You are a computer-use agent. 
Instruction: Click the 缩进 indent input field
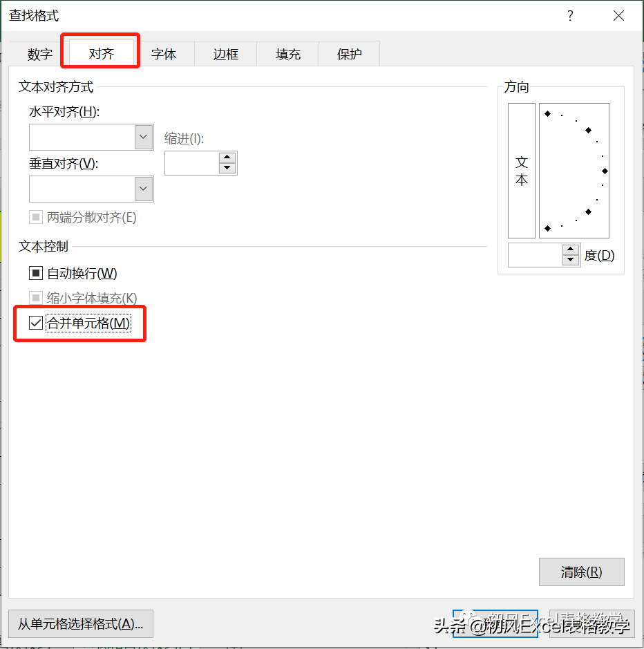pos(192,163)
